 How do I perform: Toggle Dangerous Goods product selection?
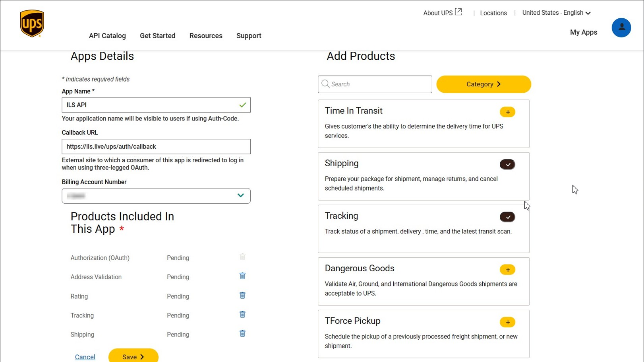point(507,269)
